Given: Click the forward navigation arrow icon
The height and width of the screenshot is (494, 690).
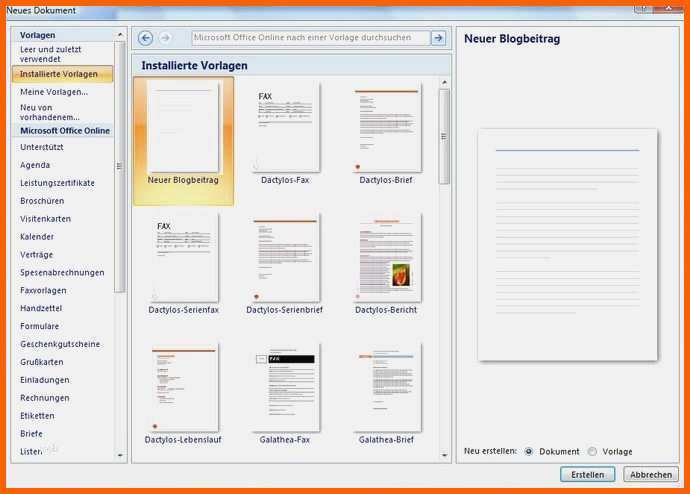Looking at the screenshot, I should (x=166, y=38).
